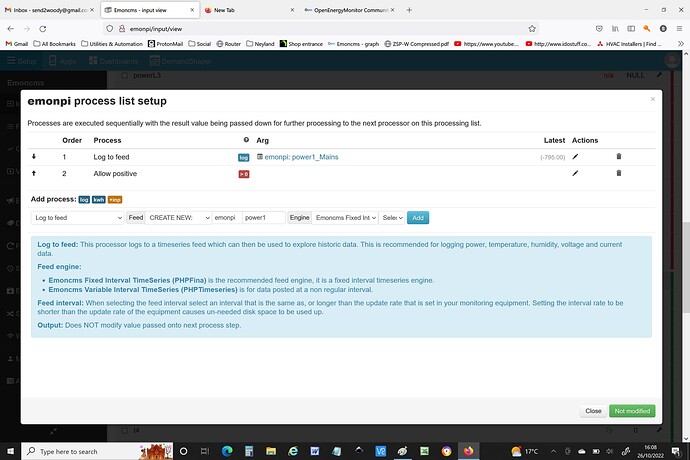The width and height of the screenshot is (690, 460).
Task: Click the red '>0' badge for Allow positive
Action: (x=243, y=174)
